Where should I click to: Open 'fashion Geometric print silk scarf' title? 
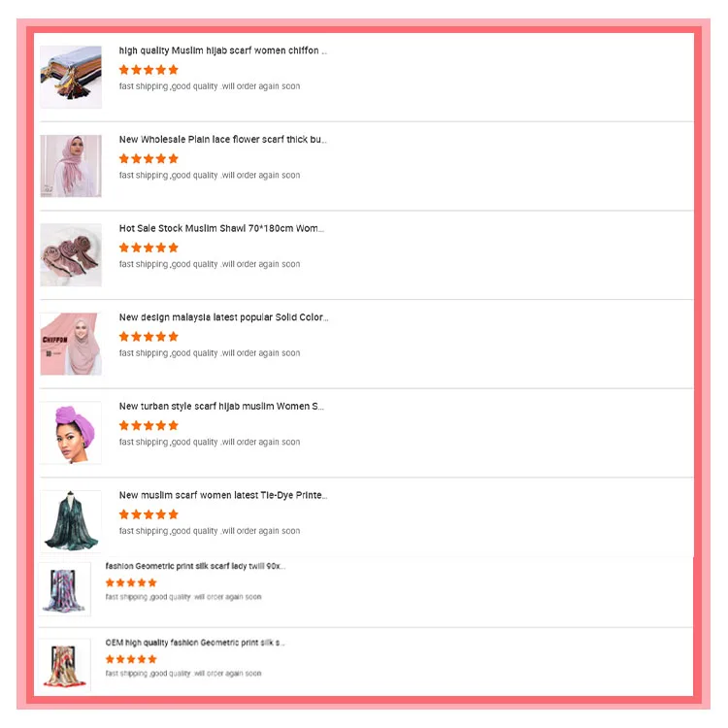(195, 566)
